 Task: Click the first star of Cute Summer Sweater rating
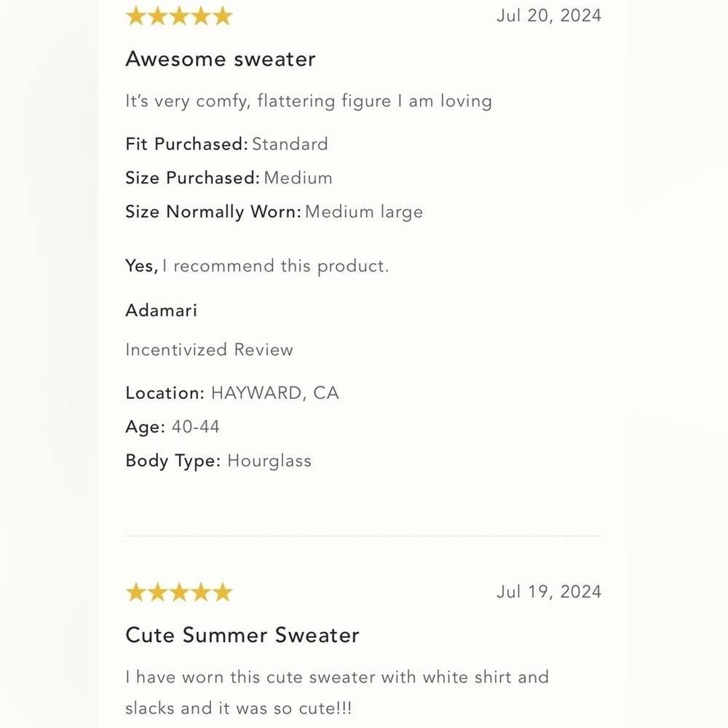click(135, 592)
